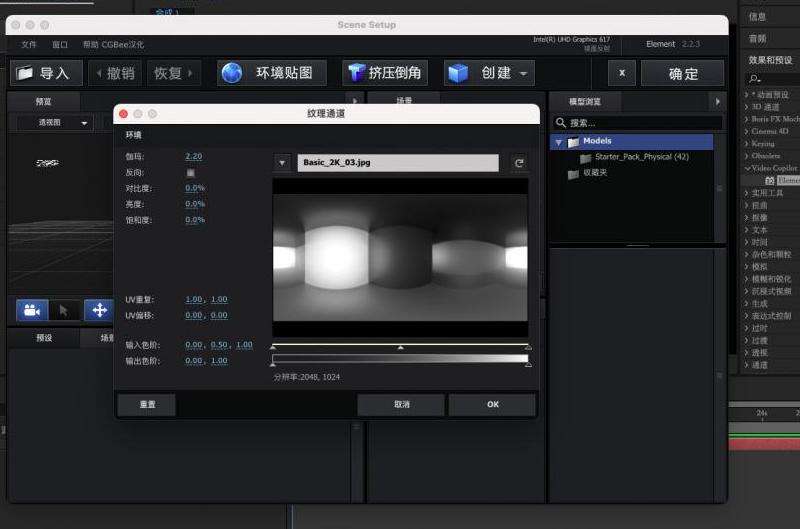Click the 伽玛 gamma value 2.20
The width and height of the screenshot is (800, 529).
point(193,157)
